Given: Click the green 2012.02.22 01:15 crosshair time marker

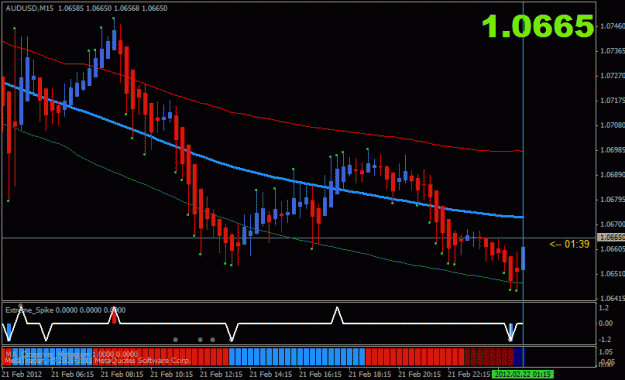Looking at the screenshot, I should 523,374.
